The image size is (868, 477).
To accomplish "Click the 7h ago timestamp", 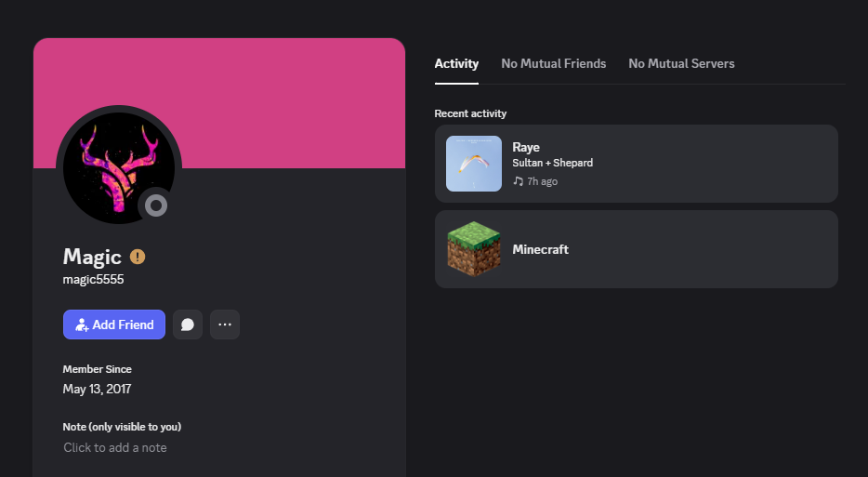I will tap(543, 181).
